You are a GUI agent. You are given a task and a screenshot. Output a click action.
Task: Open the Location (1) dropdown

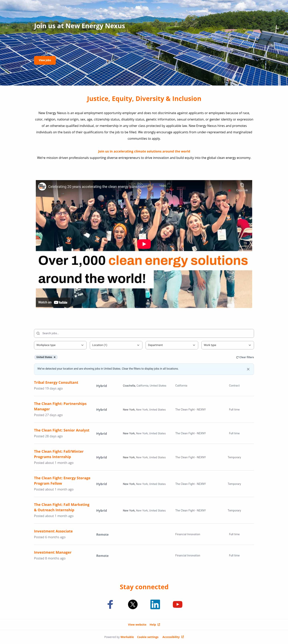click(x=116, y=345)
